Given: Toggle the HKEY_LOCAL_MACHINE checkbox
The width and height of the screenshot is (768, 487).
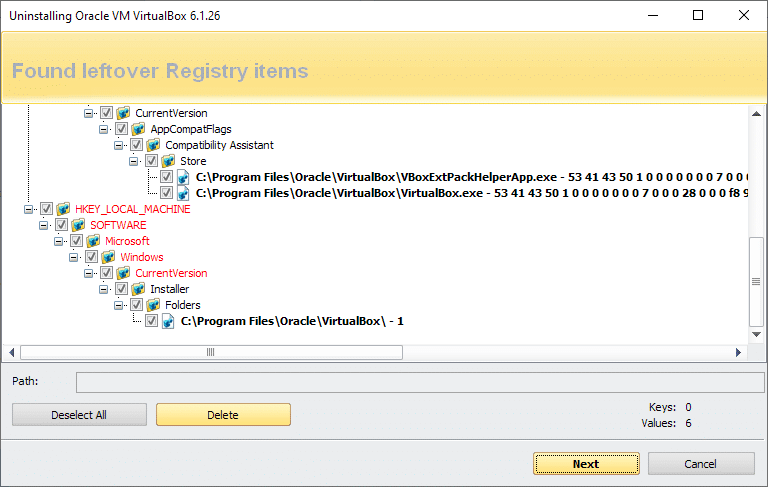Looking at the screenshot, I should (x=46, y=209).
